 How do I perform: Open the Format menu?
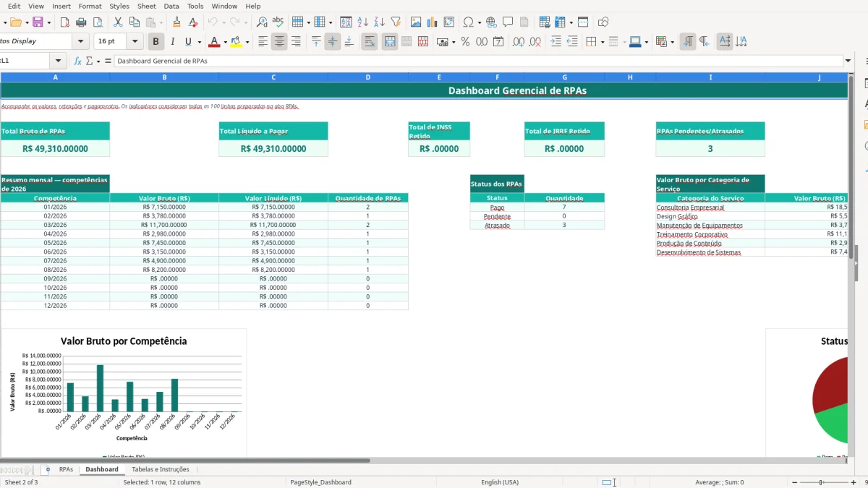(x=90, y=6)
